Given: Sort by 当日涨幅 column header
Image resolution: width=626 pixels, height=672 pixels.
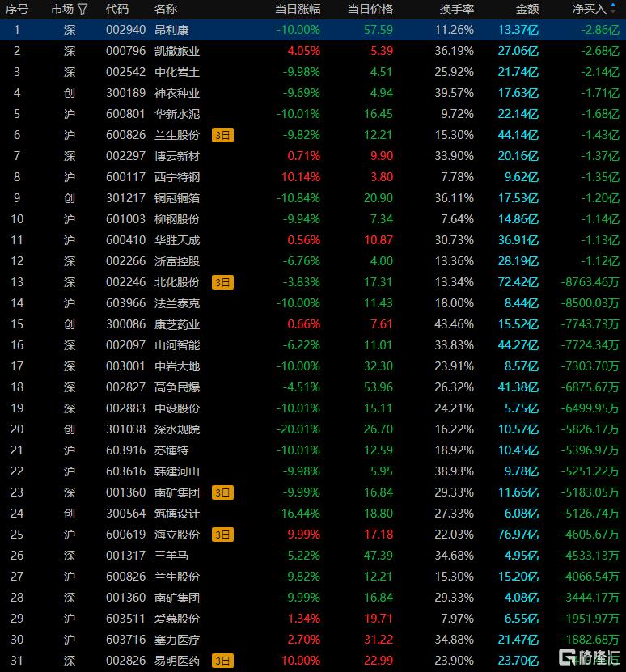Looking at the screenshot, I should point(298,9).
